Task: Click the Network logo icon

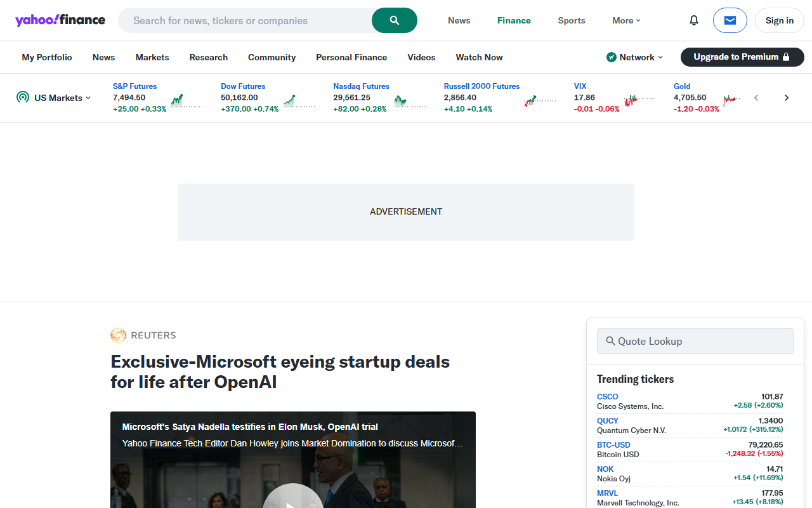Action: 612,57
